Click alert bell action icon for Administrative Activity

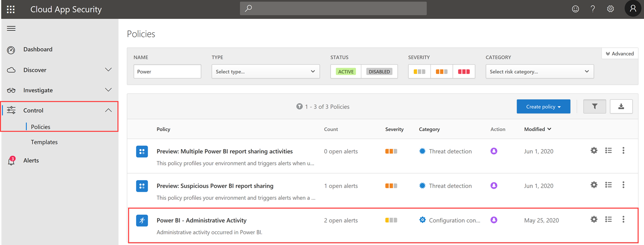coord(494,220)
